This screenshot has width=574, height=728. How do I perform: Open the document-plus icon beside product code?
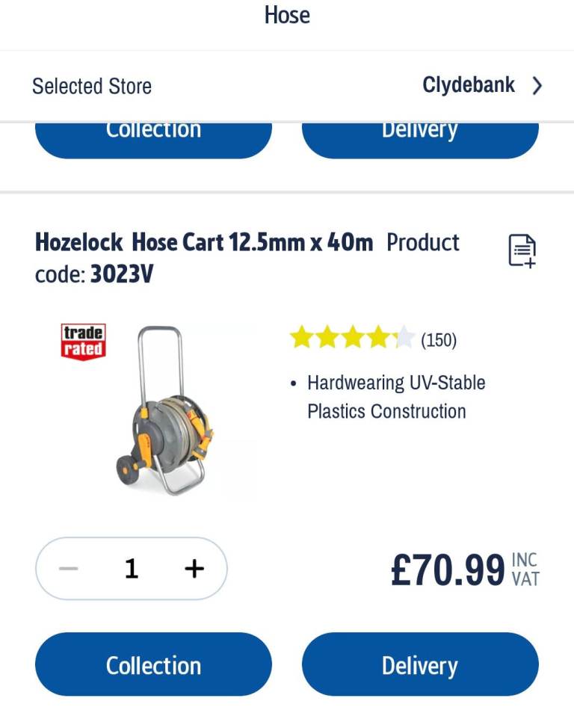[521, 251]
